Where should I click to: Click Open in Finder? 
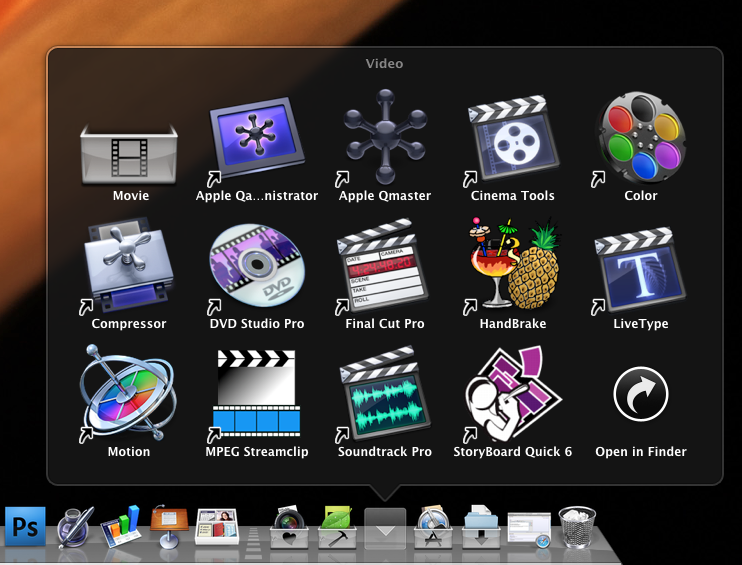coord(641,394)
